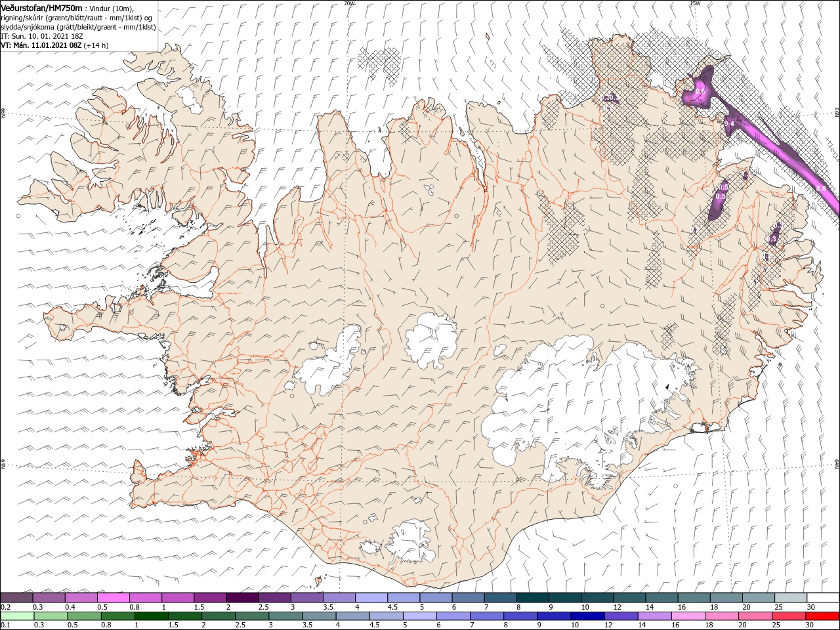Select the upper scale swatch labeled 0.4

(x=81, y=598)
